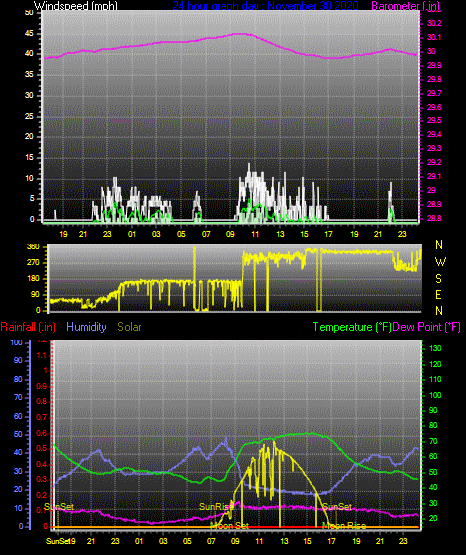This screenshot has height=555, width=466.
Task: Click '25' on the Windspeed axis
Action: [29, 116]
